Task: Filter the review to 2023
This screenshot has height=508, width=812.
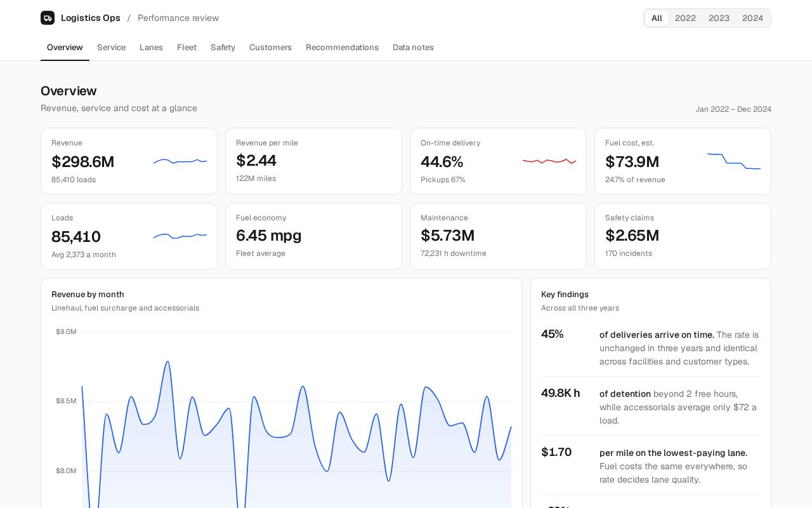Action: (719, 18)
